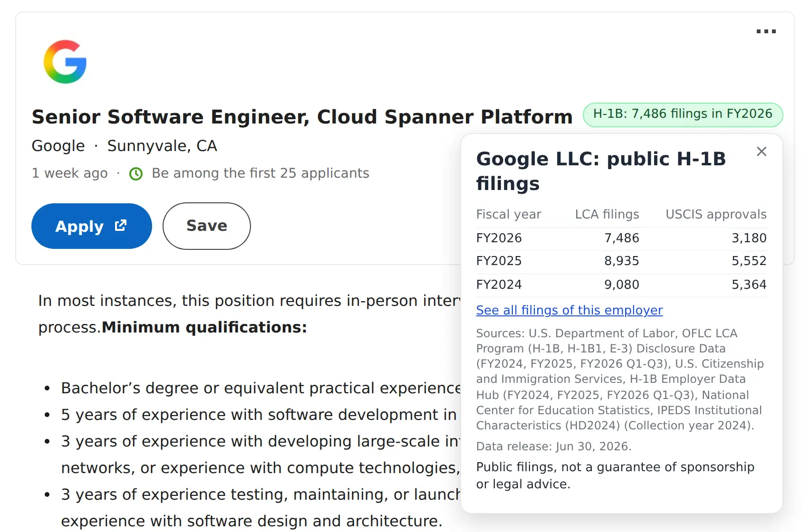Click the LCA filings column header

click(607, 214)
